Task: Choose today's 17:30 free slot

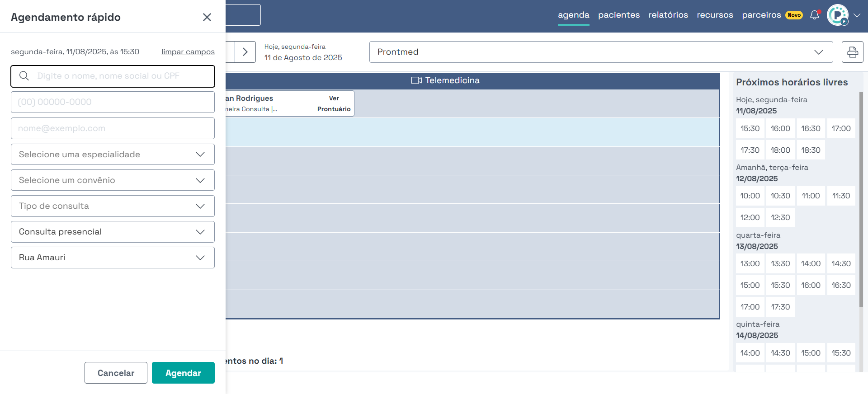Action: pyautogui.click(x=750, y=150)
